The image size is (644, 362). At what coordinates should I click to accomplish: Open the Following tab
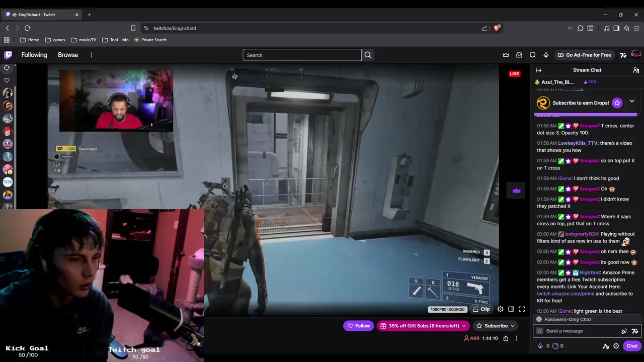tap(34, 55)
